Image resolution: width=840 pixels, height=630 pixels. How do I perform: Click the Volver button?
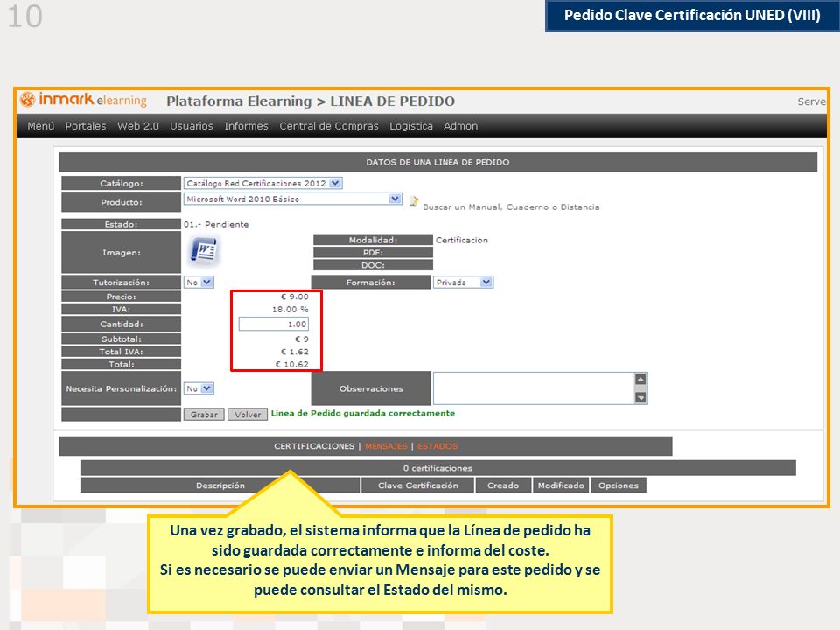click(248, 415)
